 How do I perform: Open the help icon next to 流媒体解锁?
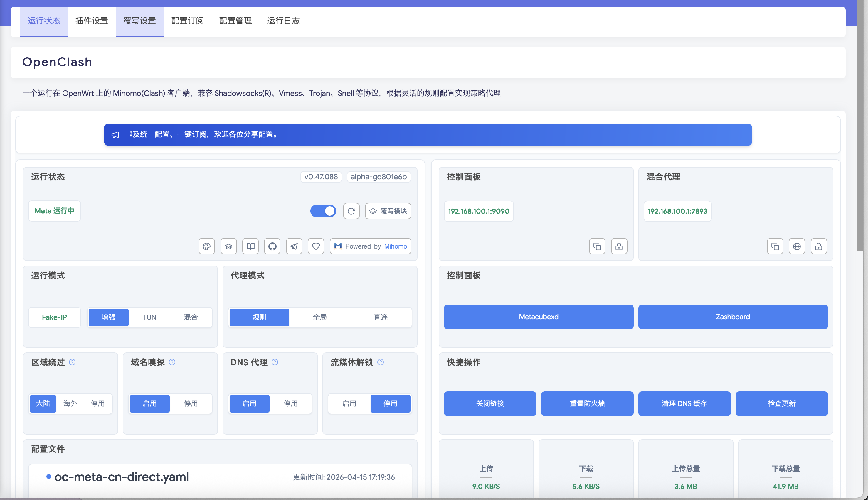click(x=381, y=362)
